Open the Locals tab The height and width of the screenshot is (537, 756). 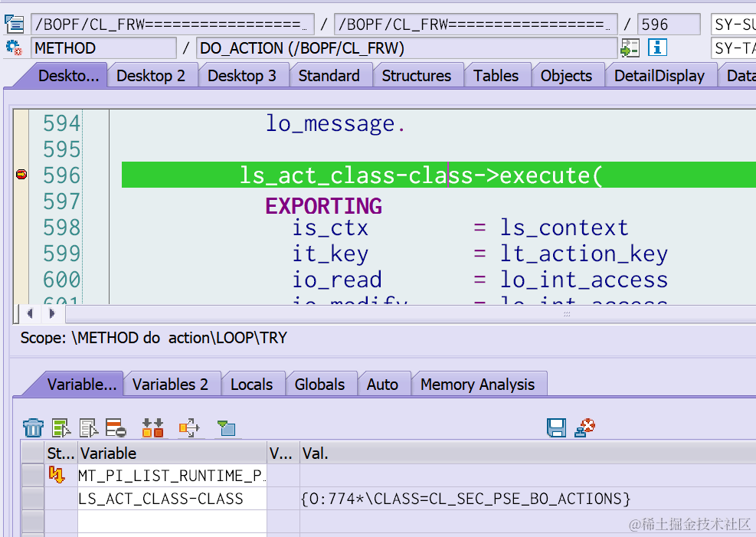coord(252,385)
